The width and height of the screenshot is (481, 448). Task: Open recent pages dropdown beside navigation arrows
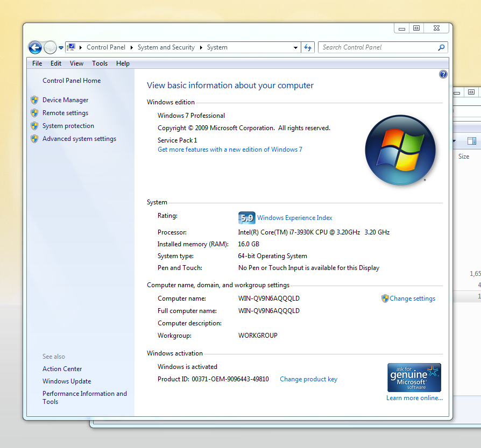pyautogui.click(x=61, y=48)
